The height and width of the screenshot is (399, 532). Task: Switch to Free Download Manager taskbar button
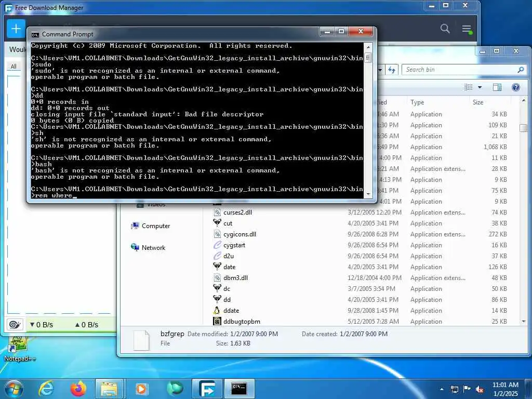click(207, 389)
